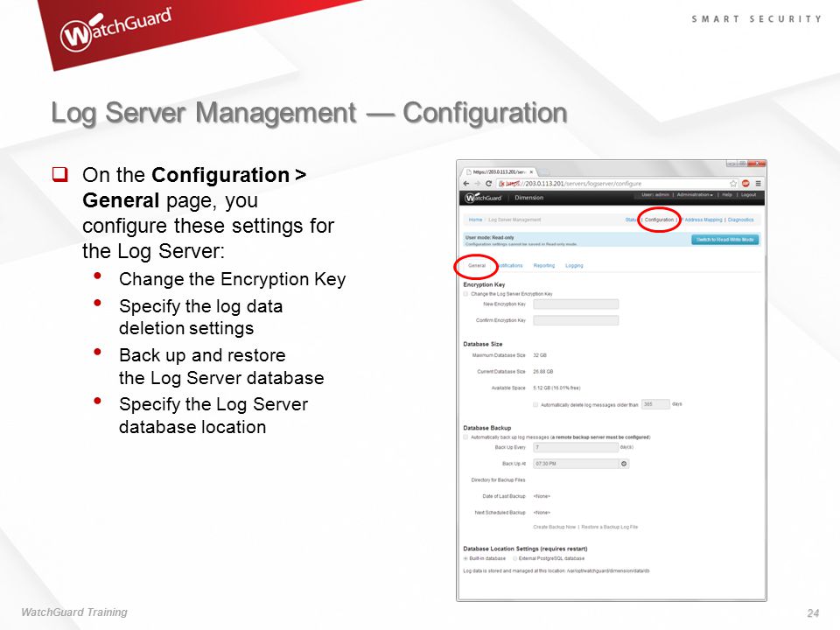This screenshot has width=840, height=630.
Task: Click the '32 GB' maximum size value
Action: pos(540,355)
